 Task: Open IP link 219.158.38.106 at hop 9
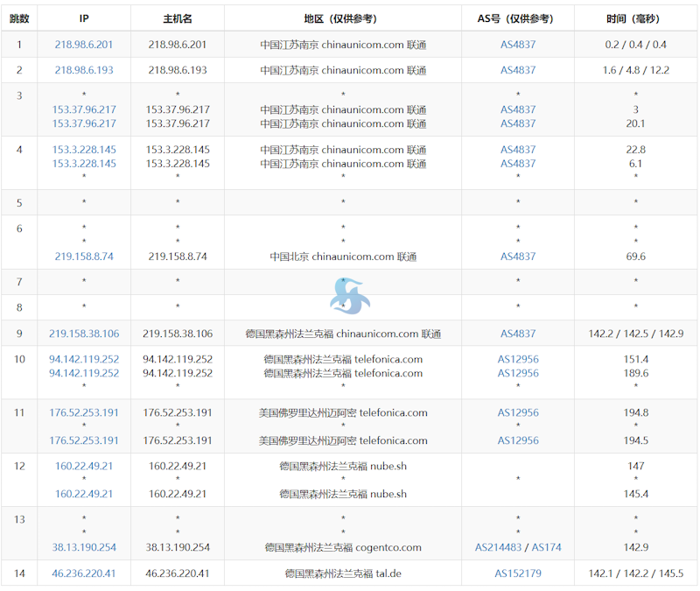(84, 334)
